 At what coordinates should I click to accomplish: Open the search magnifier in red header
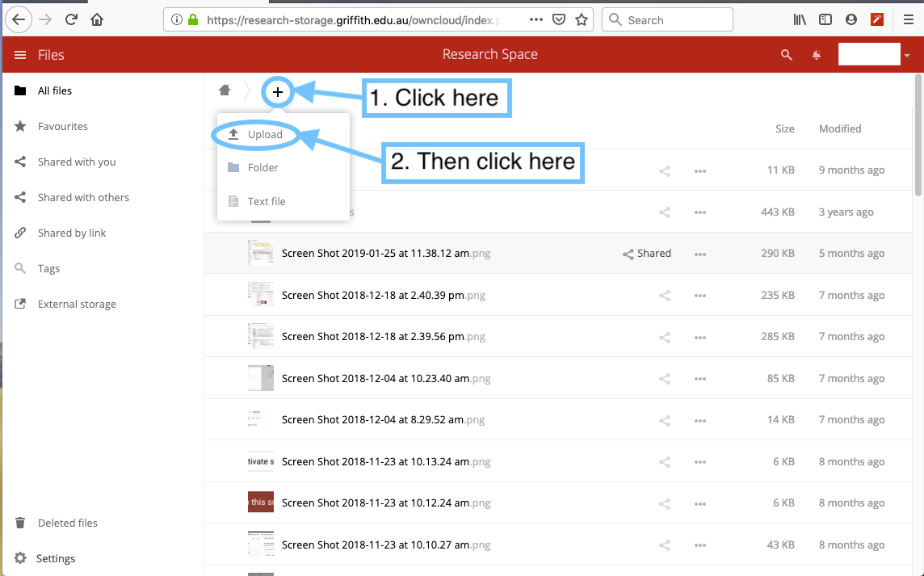click(x=786, y=55)
